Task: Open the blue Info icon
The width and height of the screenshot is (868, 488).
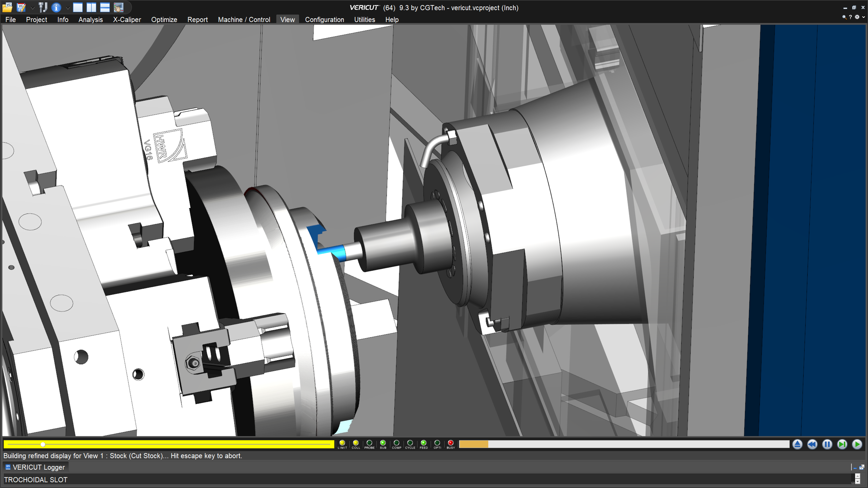Action: click(x=56, y=7)
